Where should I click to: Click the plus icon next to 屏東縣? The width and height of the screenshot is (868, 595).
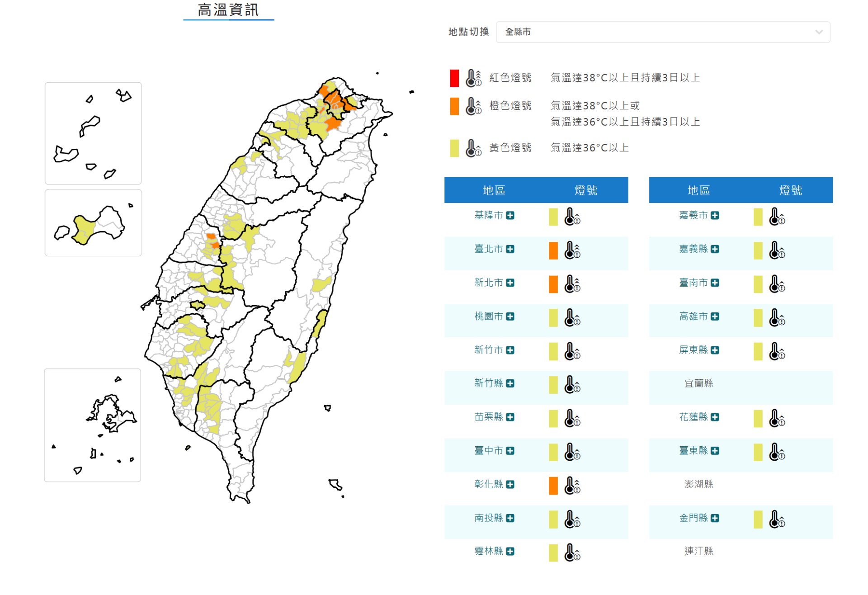tap(715, 350)
